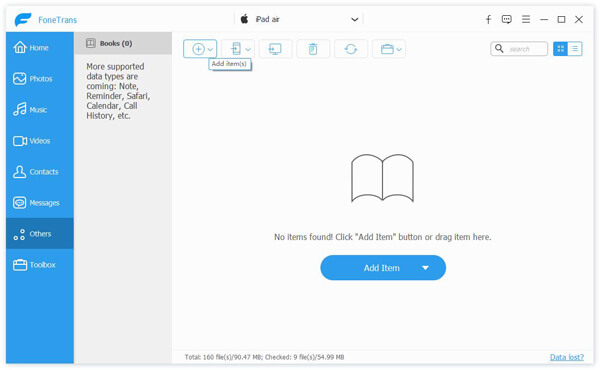Click the Add Item blue button

click(x=382, y=268)
